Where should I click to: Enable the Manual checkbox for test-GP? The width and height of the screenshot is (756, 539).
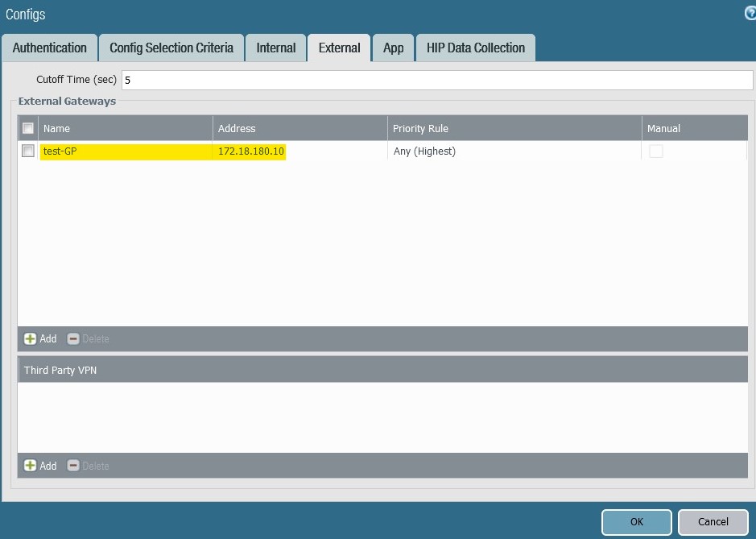tap(655, 151)
